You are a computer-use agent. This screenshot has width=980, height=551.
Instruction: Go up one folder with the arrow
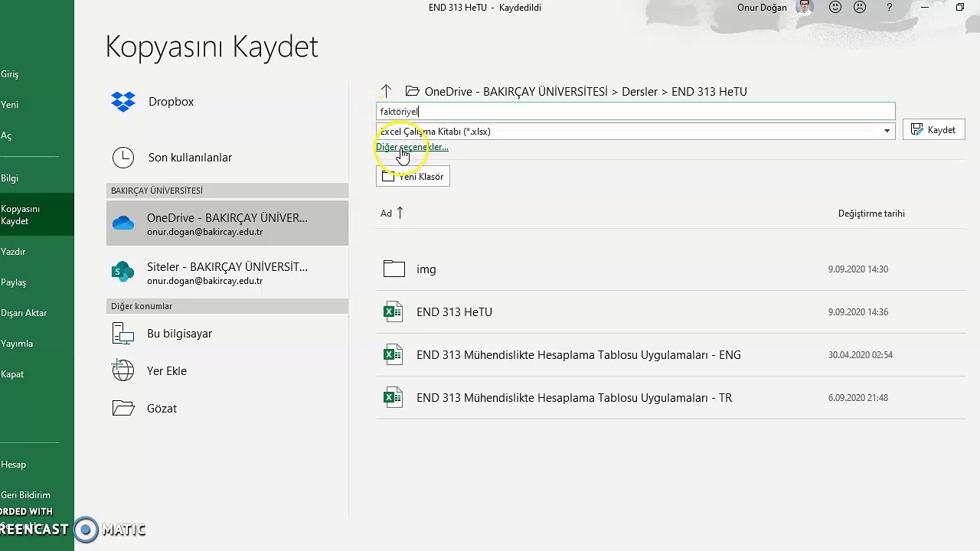click(386, 91)
